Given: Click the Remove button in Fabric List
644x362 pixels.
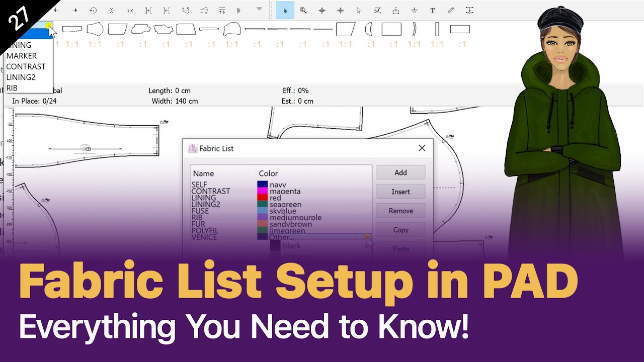Looking at the screenshot, I should [x=400, y=211].
